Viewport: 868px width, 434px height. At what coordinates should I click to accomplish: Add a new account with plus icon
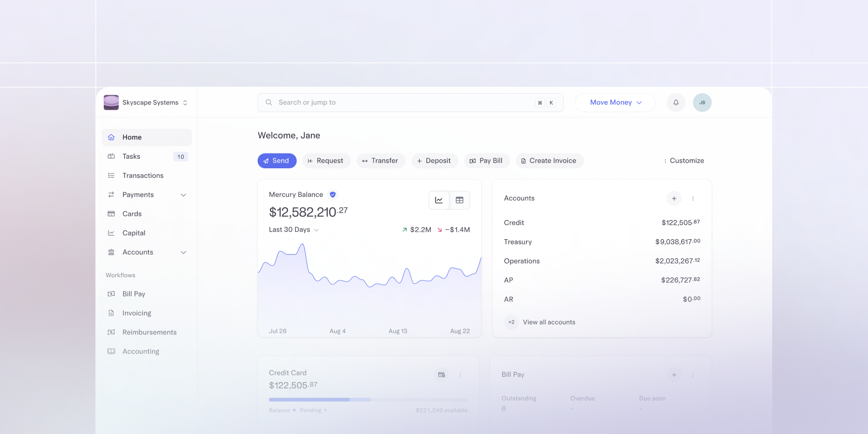[x=674, y=198]
